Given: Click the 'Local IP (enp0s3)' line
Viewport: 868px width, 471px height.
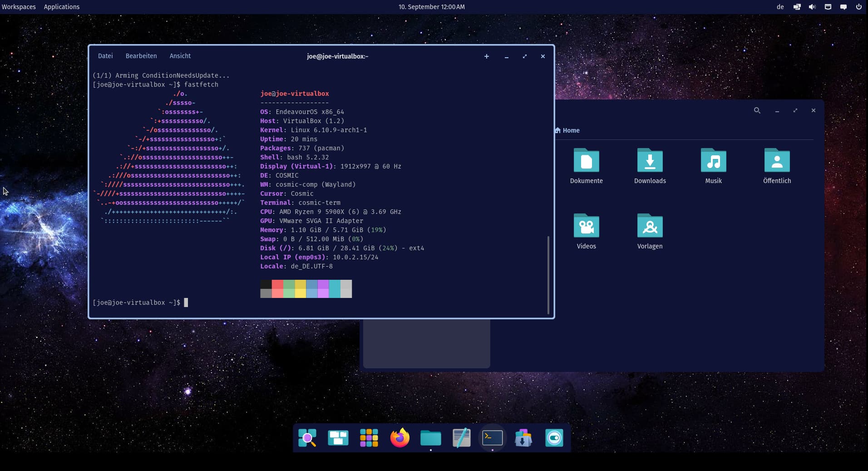Looking at the screenshot, I should coord(319,257).
